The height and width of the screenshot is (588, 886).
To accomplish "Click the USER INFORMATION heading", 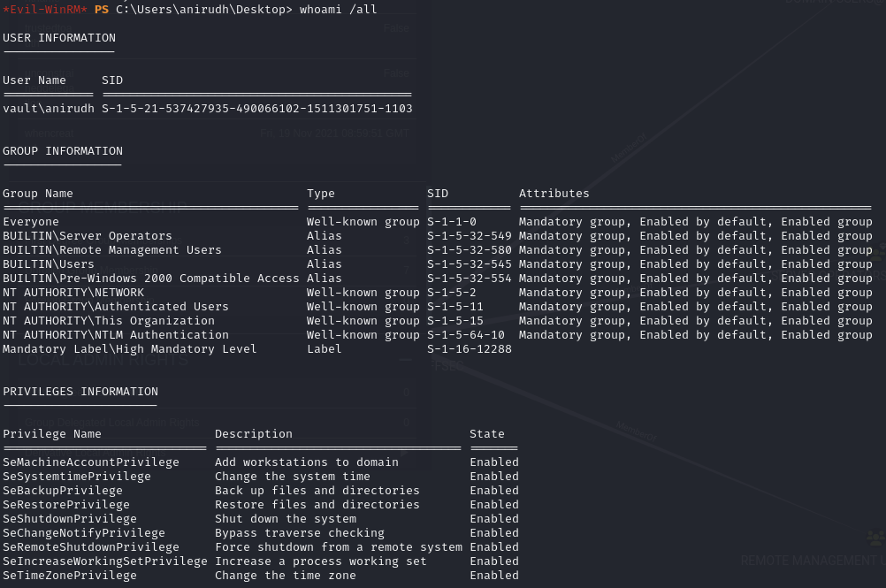I will pyautogui.click(x=59, y=38).
